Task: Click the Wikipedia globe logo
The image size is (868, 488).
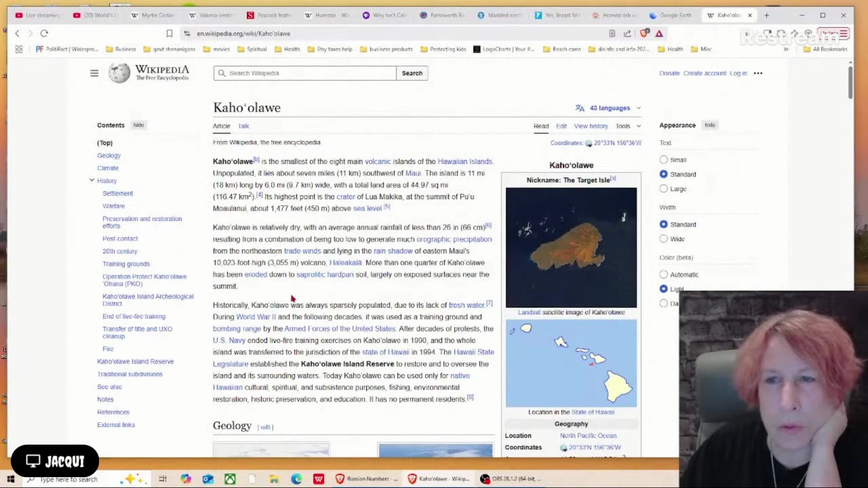Action: click(x=119, y=73)
